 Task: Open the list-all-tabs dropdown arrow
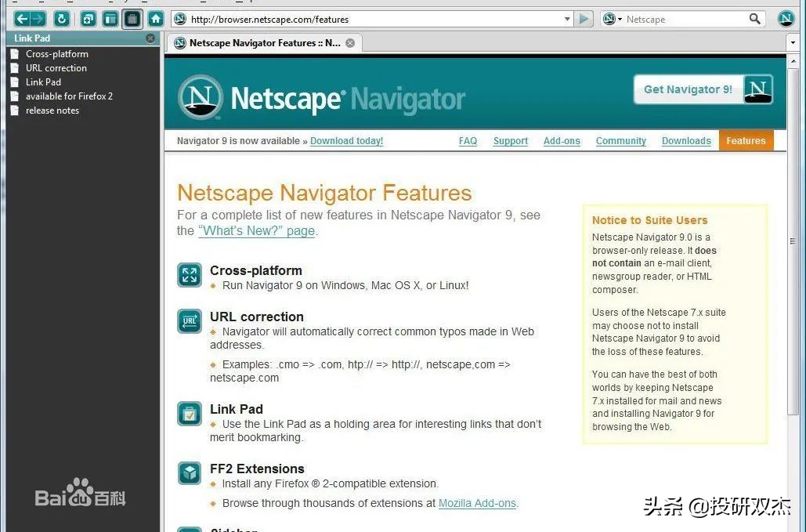793,42
